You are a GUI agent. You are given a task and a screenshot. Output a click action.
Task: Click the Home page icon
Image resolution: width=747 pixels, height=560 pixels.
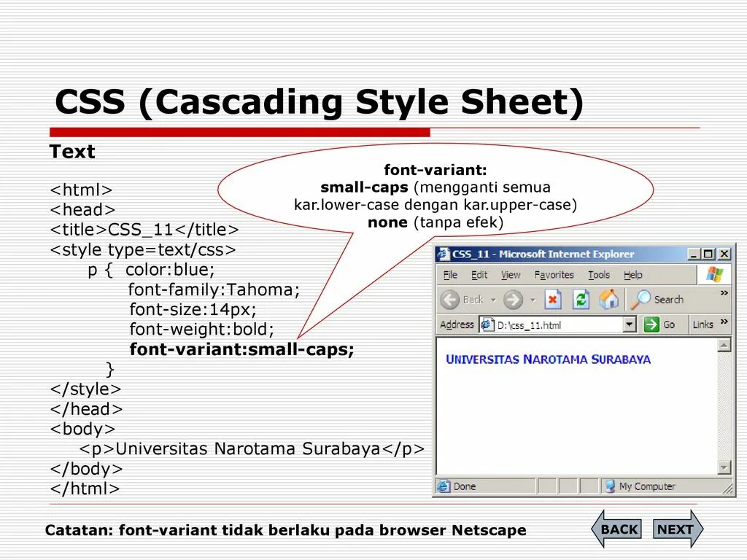click(608, 300)
